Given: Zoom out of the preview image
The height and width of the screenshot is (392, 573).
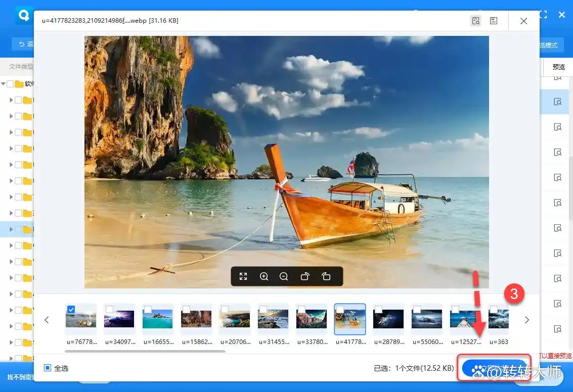Looking at the screenshot, I should tap(284, 276).
